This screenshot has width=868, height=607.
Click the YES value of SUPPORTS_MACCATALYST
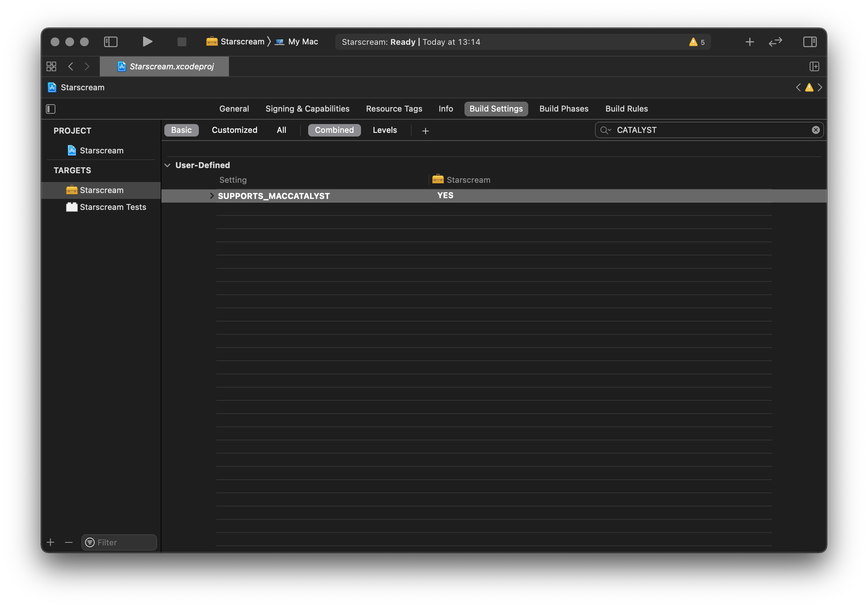click(x=445, y=196)
